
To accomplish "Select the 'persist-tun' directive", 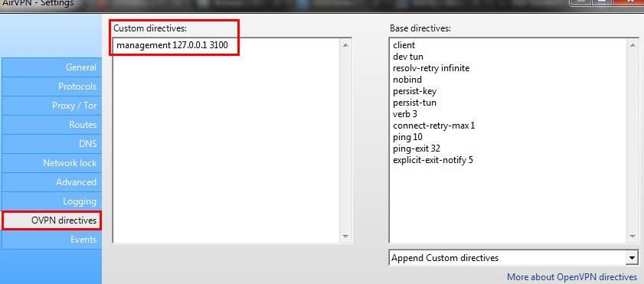I will (414, 103).
